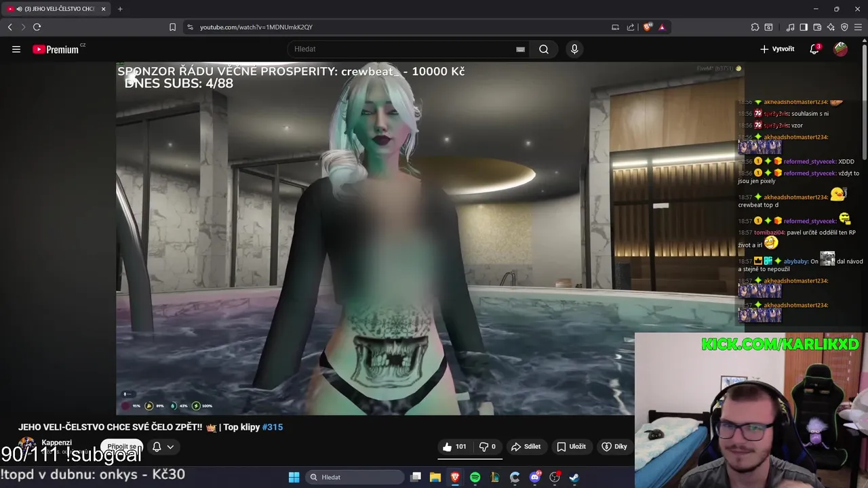The width and height of the screenshot is (868, 488).
Task: Open the browser main menu button
Action: click(859, 27)
